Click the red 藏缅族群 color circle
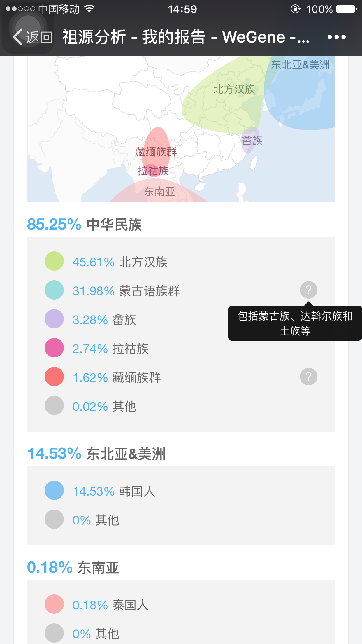The image size is (362, 644). coord(54,377)
